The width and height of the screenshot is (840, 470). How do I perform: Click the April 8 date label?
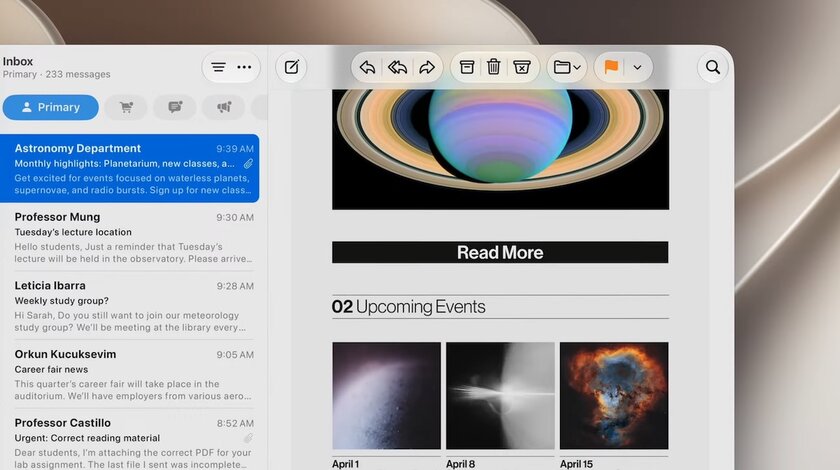460,464
